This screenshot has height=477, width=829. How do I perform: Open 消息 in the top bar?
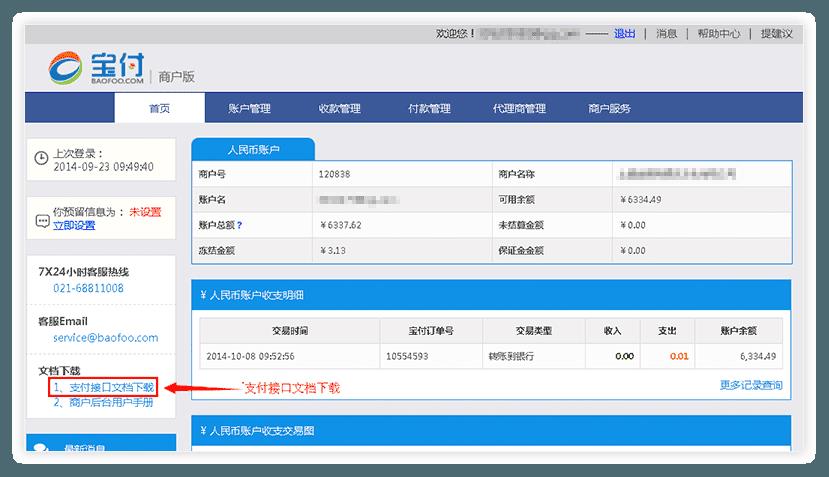(x=667, y=34)
